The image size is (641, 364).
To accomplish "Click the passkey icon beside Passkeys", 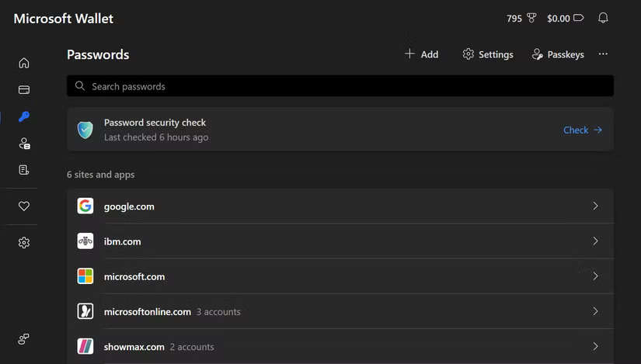I will 537,54.
